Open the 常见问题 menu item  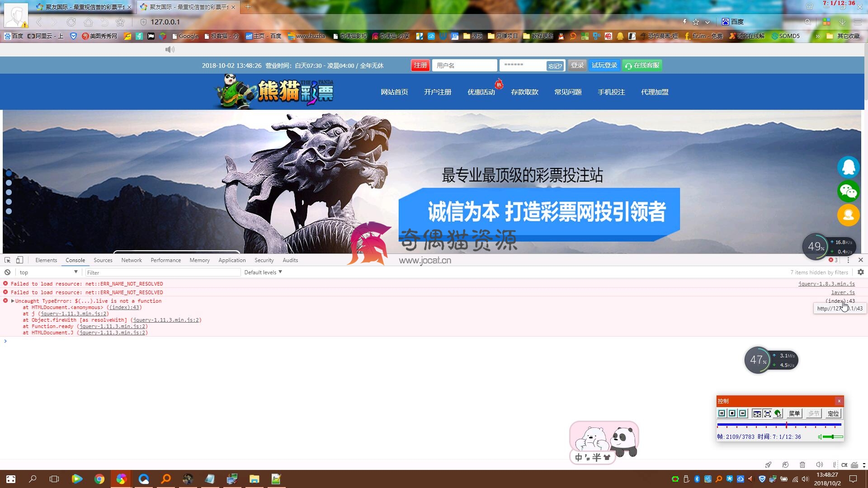[568, 92]
